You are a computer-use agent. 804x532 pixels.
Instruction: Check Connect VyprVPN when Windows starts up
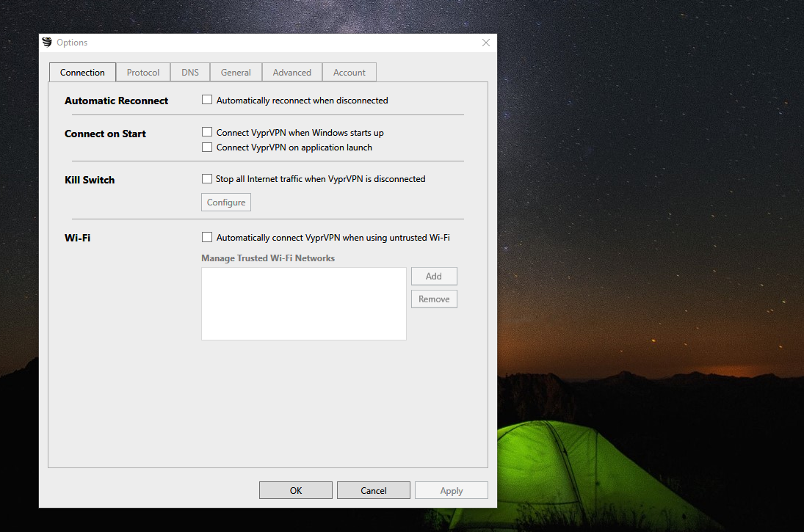click(x=207, y=132)
